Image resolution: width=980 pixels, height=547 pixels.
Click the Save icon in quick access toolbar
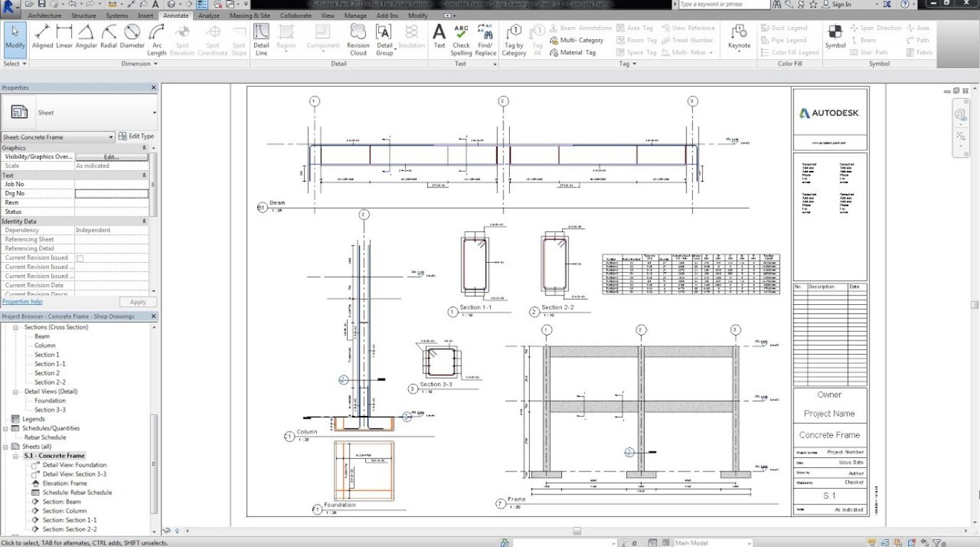coord(41,4)
